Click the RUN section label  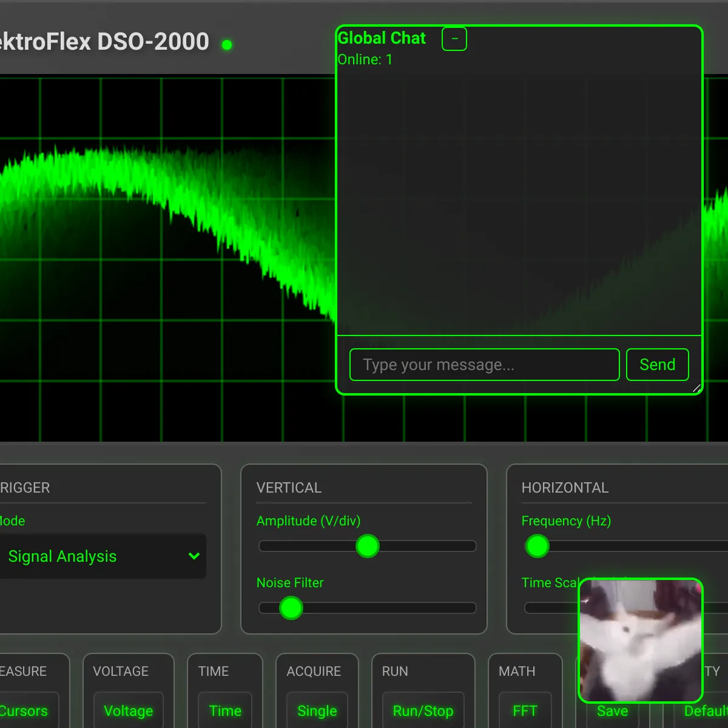coord(395,671)
